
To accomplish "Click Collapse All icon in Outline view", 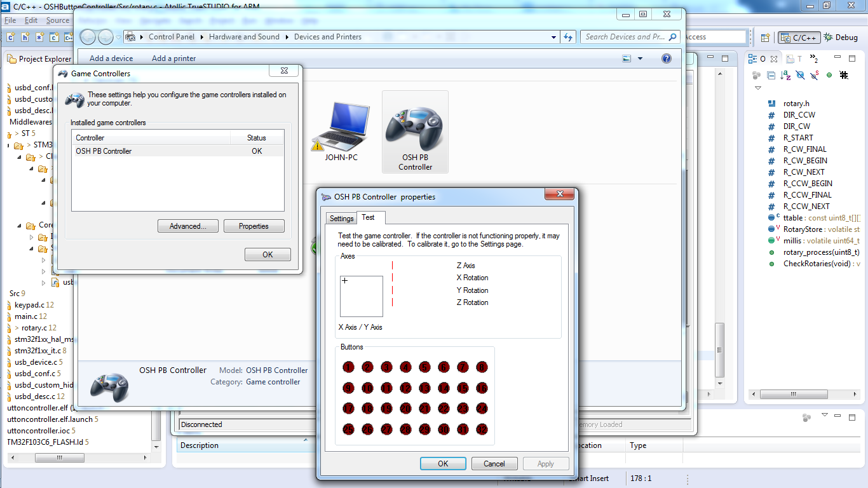I will point(771,75).
